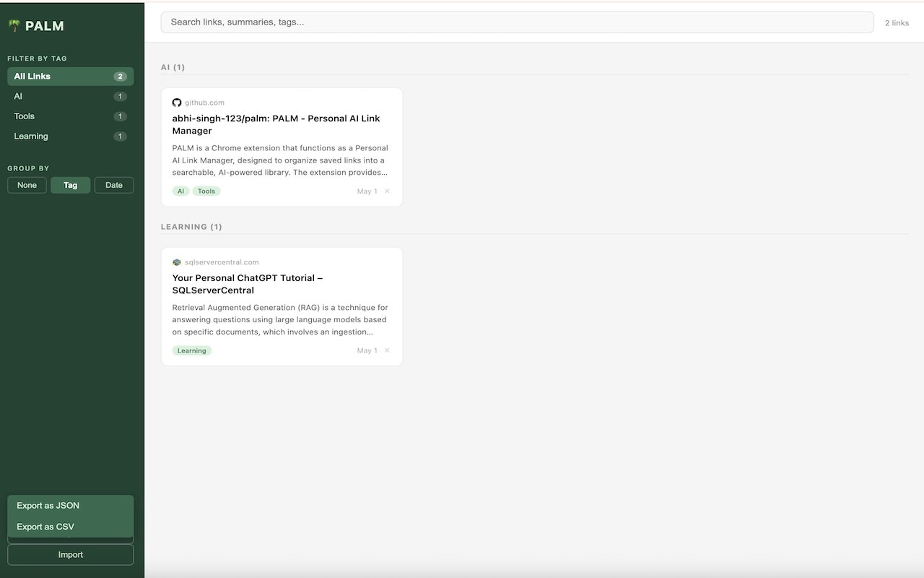Filter by the AI tag in sidebar
924x578 pixels.
click(70, 96)
